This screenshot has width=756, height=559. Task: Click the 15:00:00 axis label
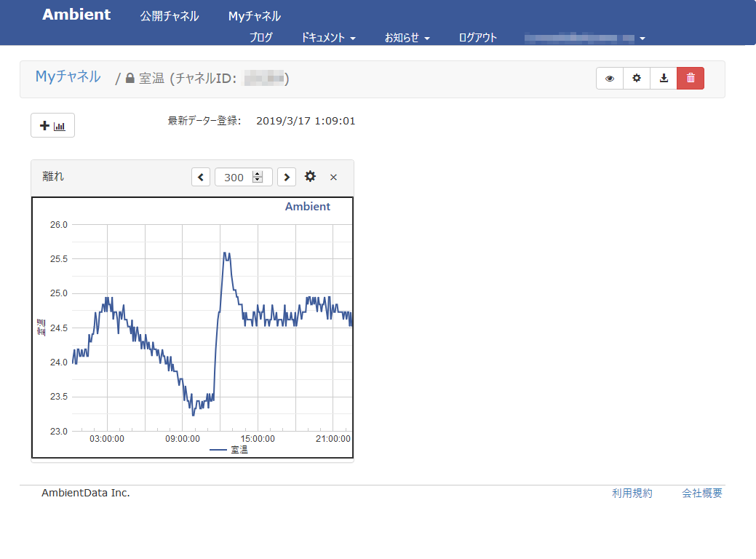pos(258,439)
